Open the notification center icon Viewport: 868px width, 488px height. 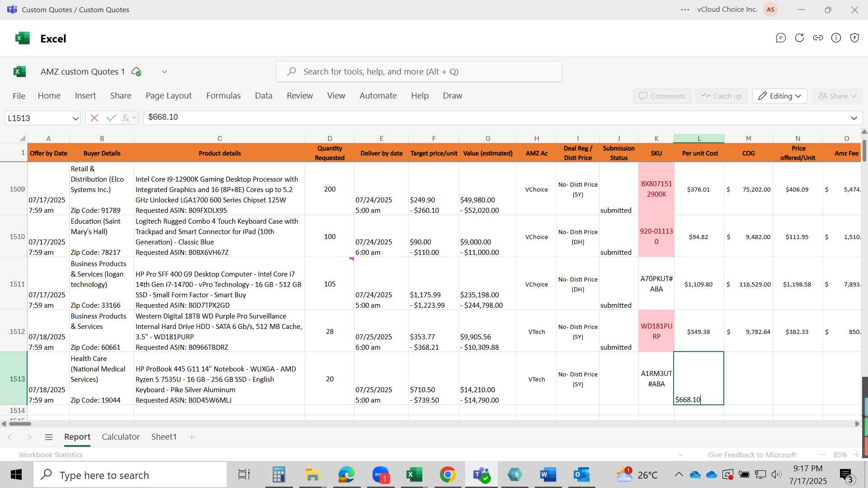(x=846, y=475)
